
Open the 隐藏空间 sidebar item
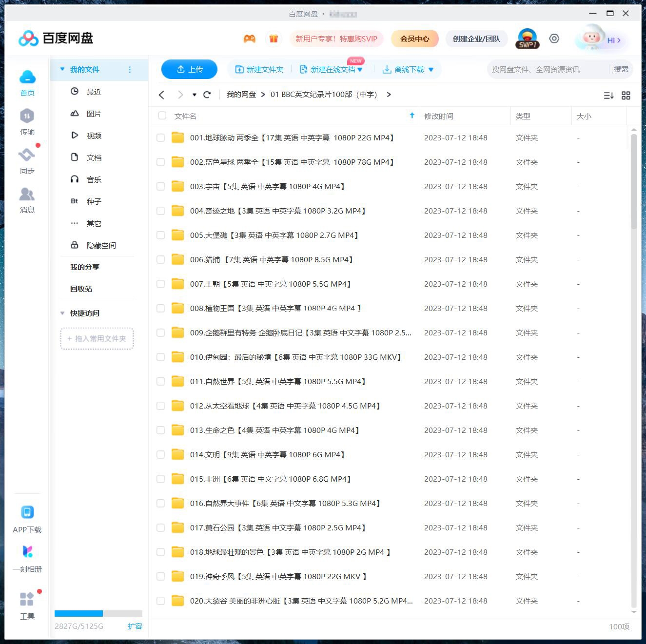tap(101, 245)
